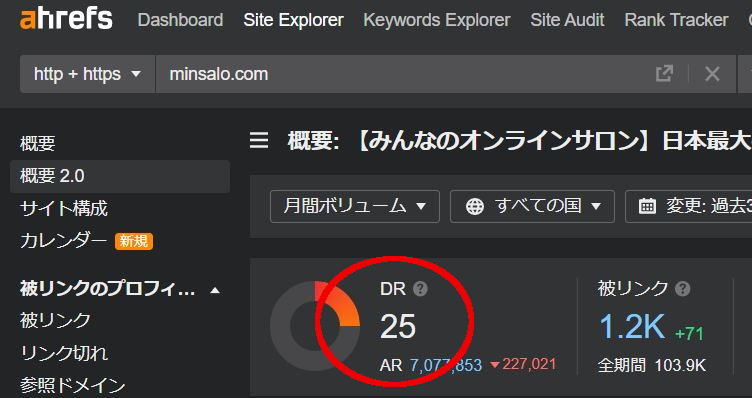Open the http + https protocol dropdown
Image resolution: width=752 pixels, height=398 pixels.
88,74
